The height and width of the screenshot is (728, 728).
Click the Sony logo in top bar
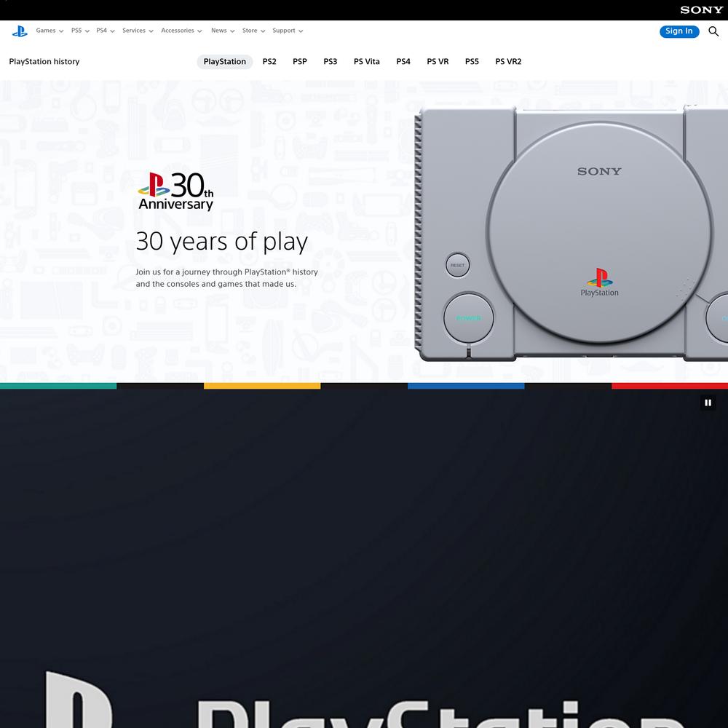click(701, 9)
